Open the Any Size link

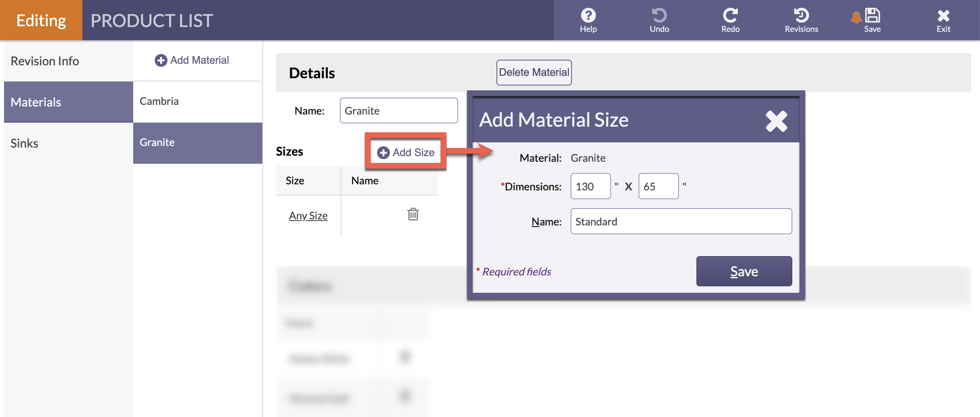(x=308, y=216)
